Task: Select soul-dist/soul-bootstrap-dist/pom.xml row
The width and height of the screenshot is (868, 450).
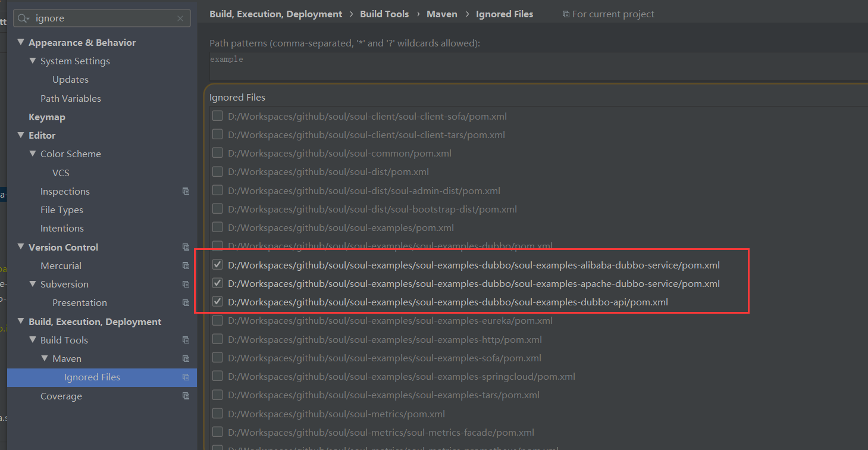Action: pos(372,209)
